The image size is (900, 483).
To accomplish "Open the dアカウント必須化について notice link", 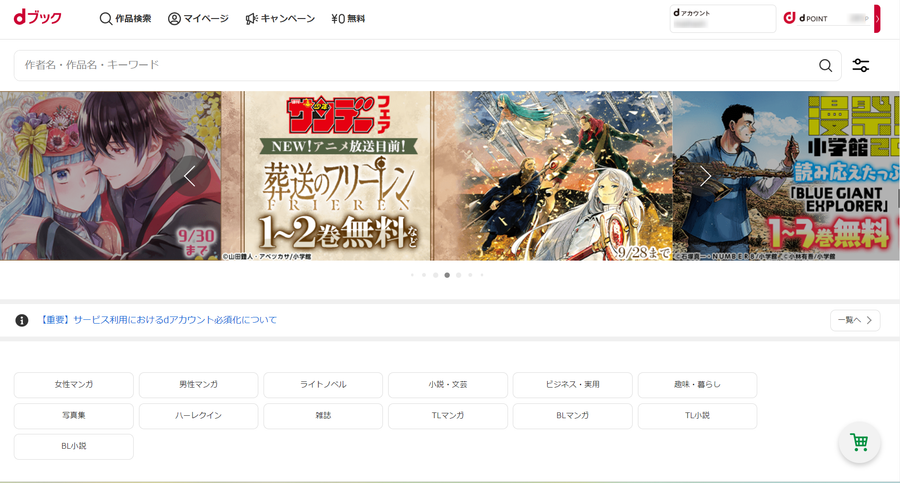I will pyautogui.click(x=158, y=320).
